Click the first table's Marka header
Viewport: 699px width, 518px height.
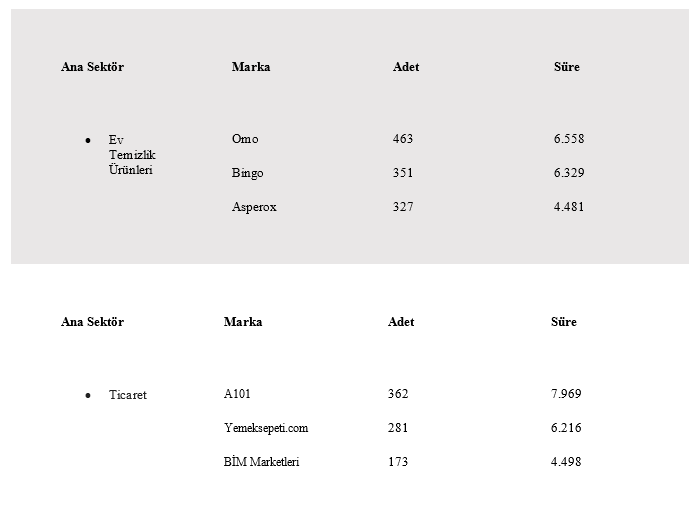pos(251,67)
